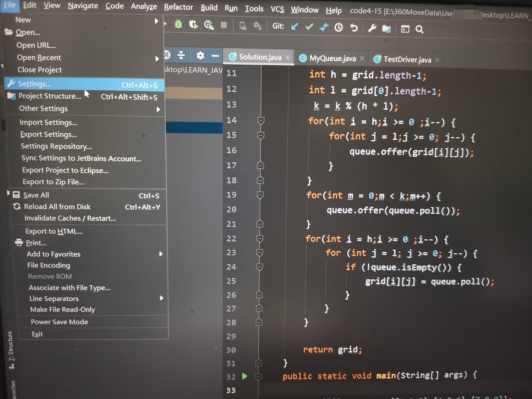Hide Project panel with minus icon
532x399 pixels.
click(215, 56)
